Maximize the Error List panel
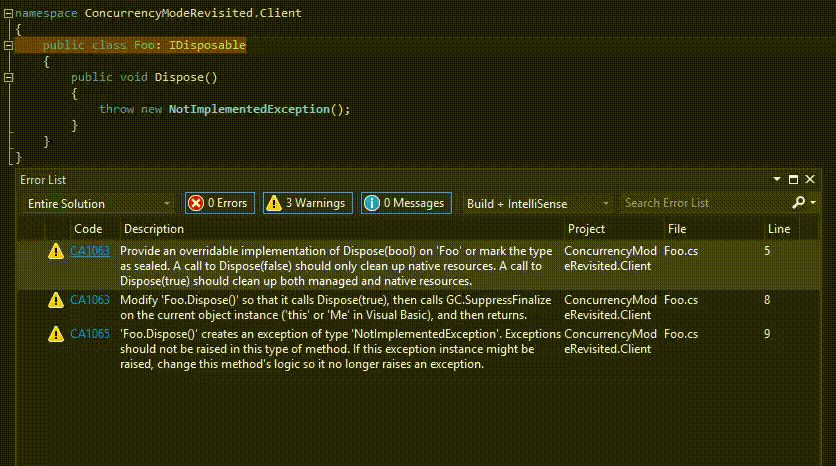The image size is (836, 466). [x=793, y=180]
